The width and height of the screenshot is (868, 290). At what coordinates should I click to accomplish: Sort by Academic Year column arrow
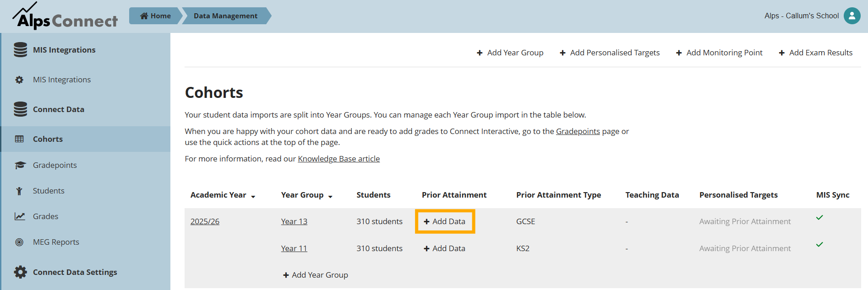(x=253, y=196)
